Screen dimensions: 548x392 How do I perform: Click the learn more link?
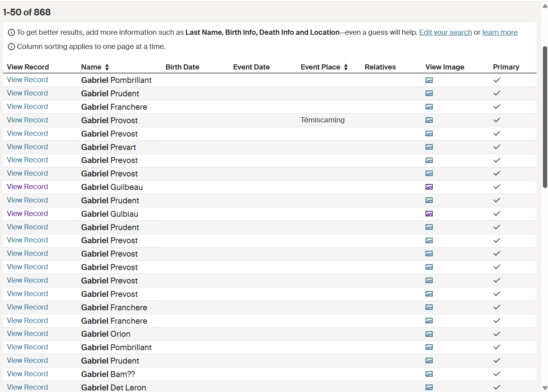tap(500, 32)
